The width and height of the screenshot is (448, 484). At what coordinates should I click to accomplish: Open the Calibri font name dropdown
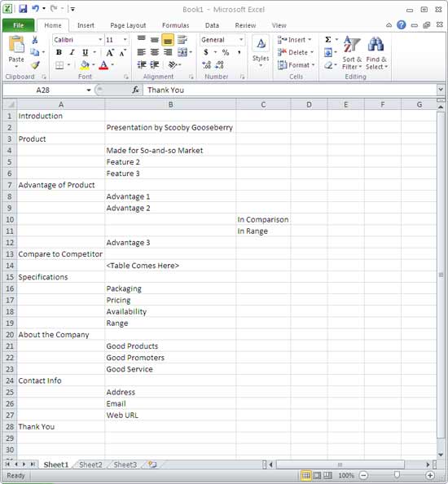point(100,40)
